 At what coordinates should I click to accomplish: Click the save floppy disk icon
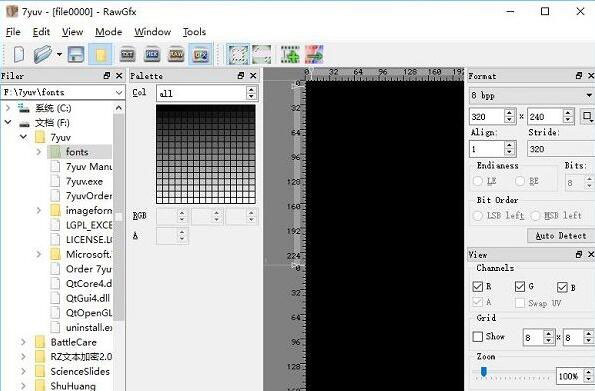click(x=76, y=54)
